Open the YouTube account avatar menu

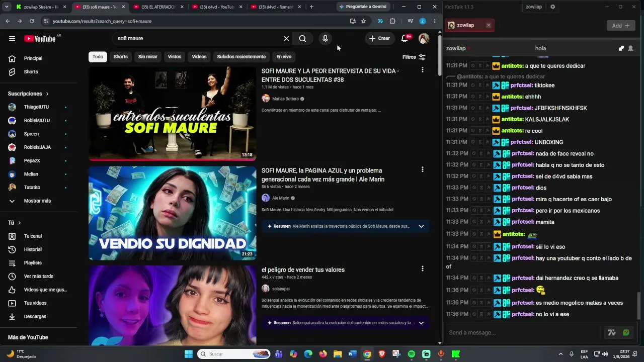pyautogui.click(x=424, y=39)
